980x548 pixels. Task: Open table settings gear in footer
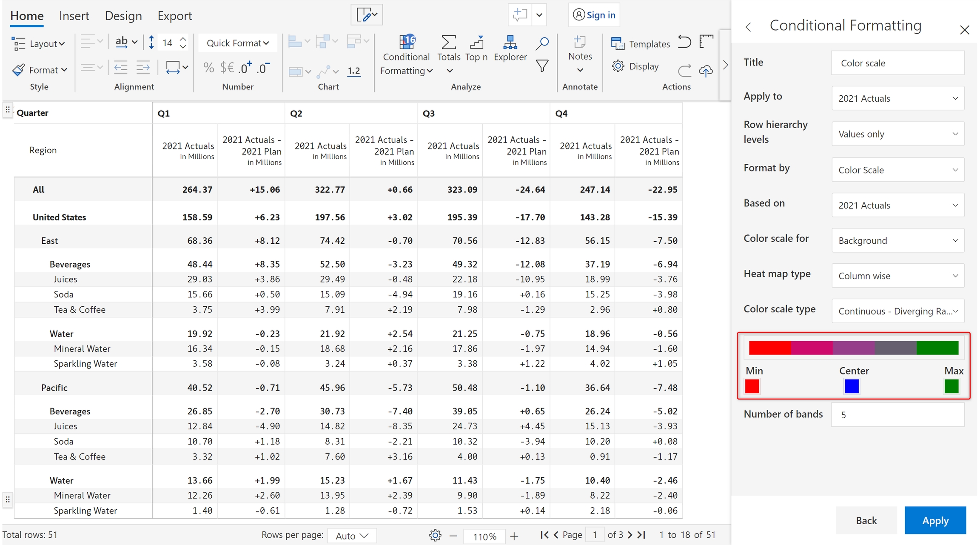[435, 535]
